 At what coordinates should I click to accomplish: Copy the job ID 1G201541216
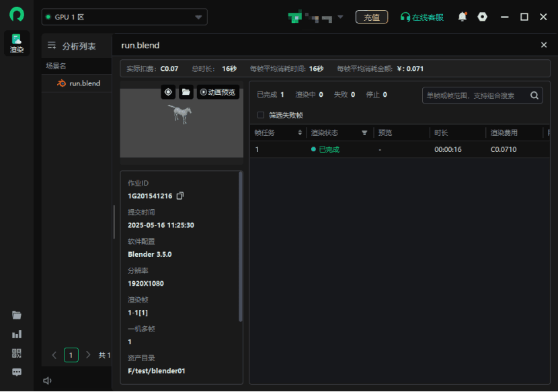point(180,196)
